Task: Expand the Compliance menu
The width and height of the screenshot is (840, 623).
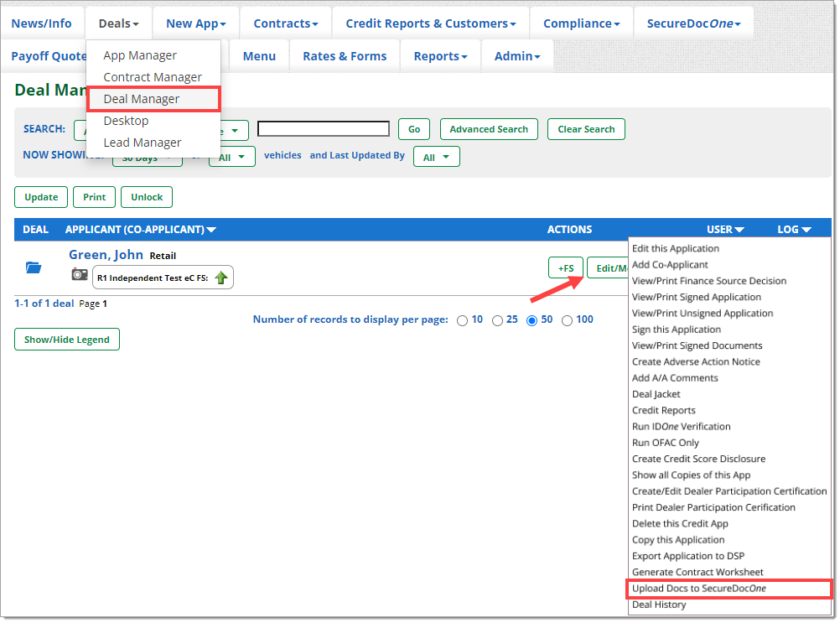Action: (581, 23)
